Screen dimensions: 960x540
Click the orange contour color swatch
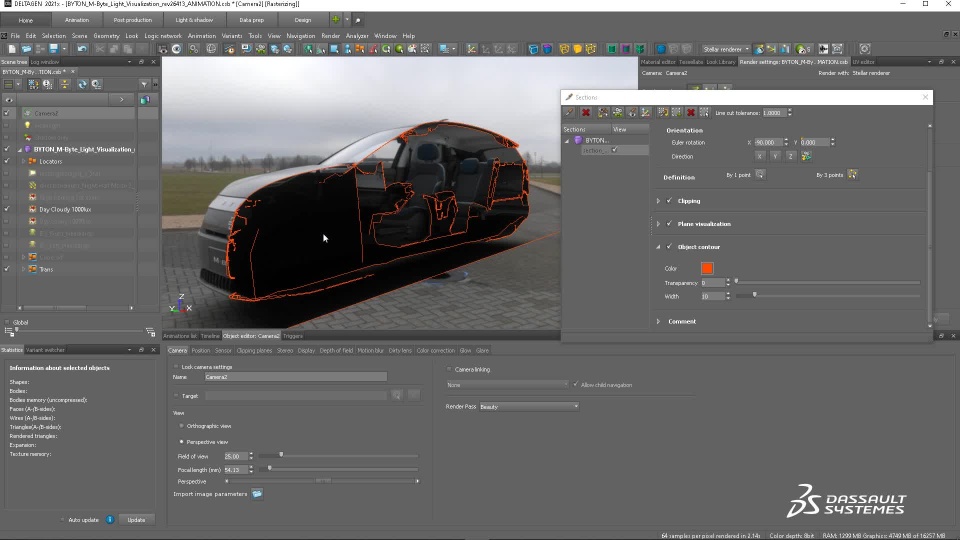[707, 268]
